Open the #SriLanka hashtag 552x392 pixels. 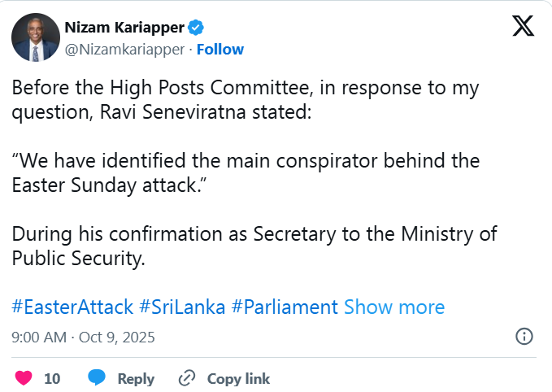point(182,307)
